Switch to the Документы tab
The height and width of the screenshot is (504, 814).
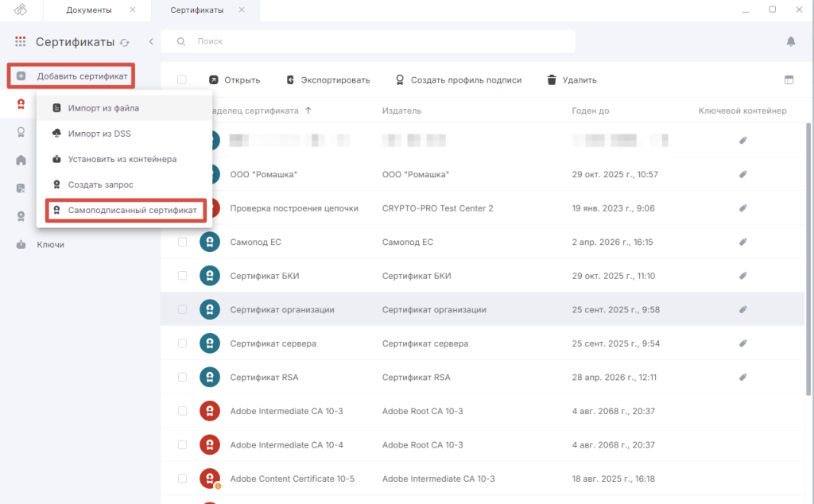coord(89,10)
